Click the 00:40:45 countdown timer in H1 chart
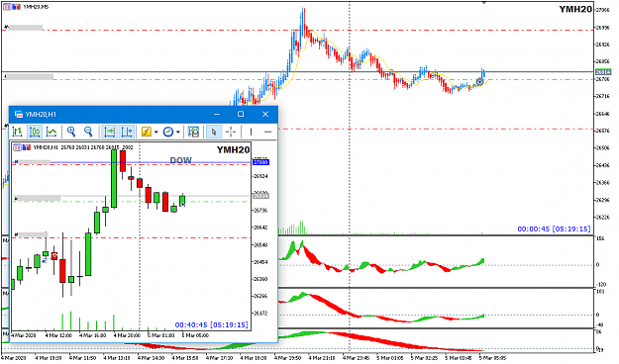The image size is (619, 364). (211, 324)
